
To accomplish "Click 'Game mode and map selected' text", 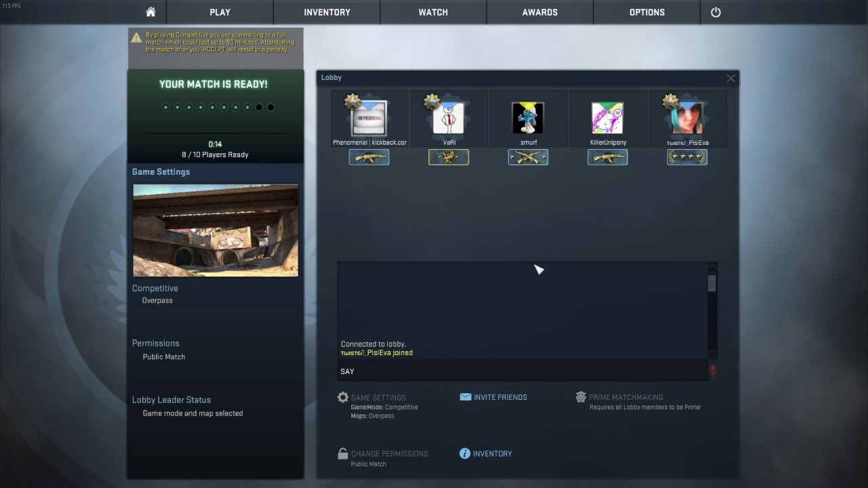I will pyautogui.click(x=193, y=413).
